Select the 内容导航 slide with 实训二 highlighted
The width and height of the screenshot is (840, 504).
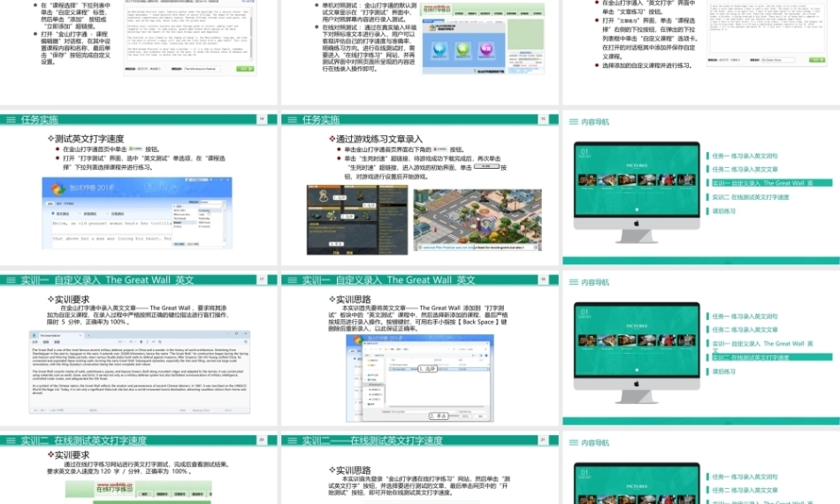(701, 349)
